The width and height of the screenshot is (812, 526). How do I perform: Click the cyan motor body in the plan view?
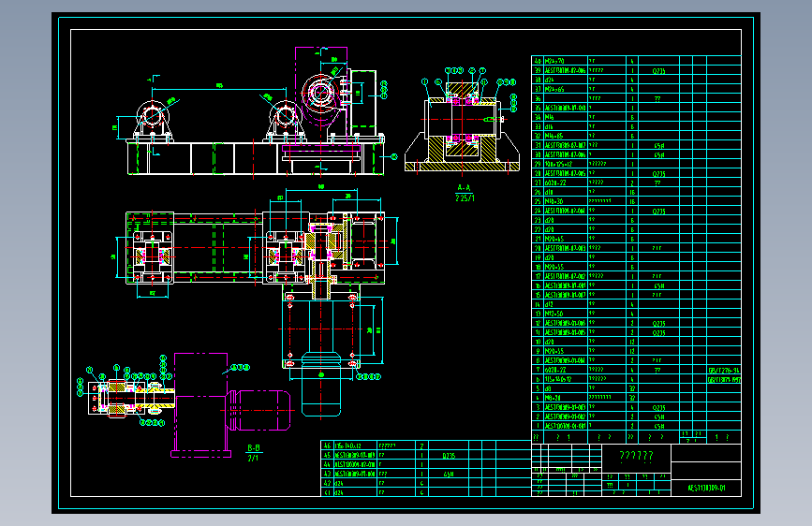(321, 384)
